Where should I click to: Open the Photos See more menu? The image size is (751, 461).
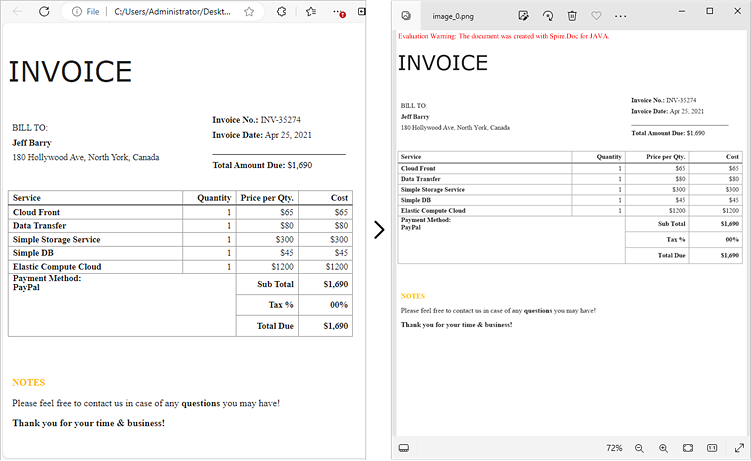point(621,16)
